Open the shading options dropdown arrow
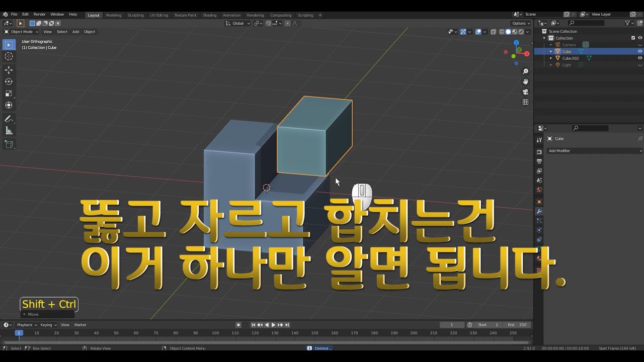This screenshot has height=362, width=644. 528,32
